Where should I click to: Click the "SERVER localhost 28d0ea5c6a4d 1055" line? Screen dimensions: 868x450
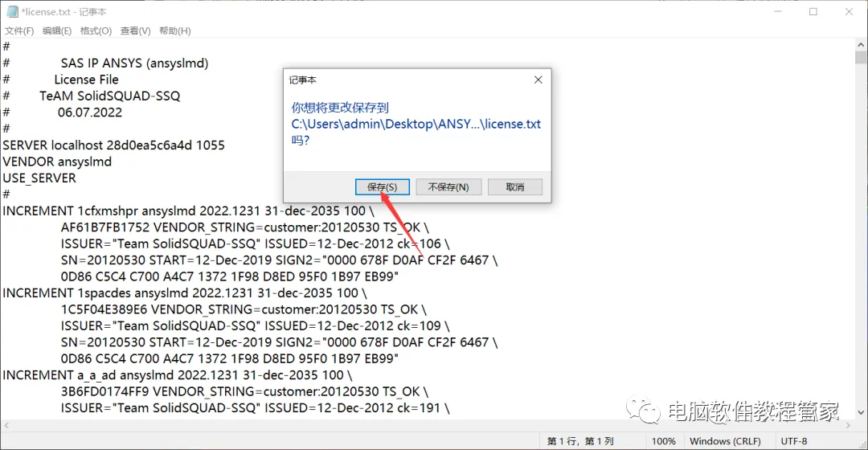(x=113, y=145)
